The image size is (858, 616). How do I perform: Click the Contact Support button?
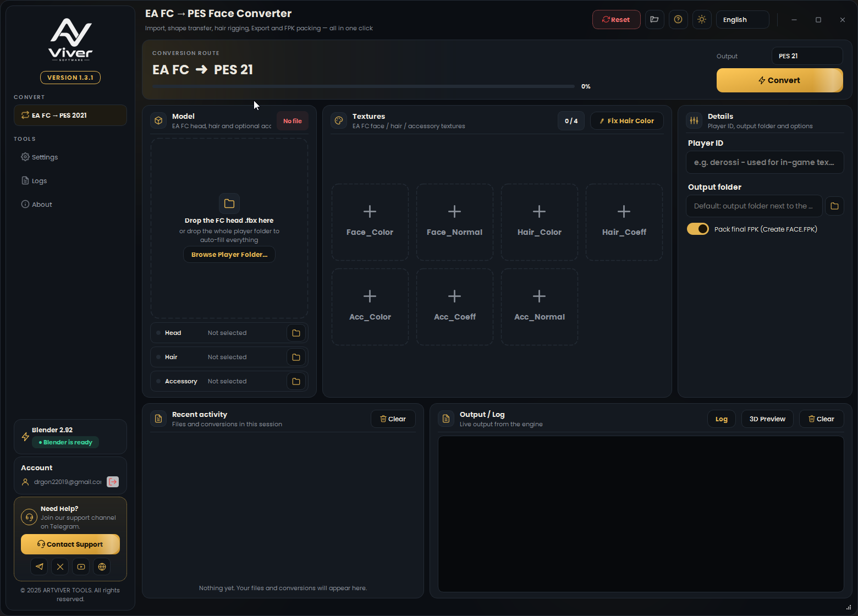pyautogui.click(x=70, y=544)
